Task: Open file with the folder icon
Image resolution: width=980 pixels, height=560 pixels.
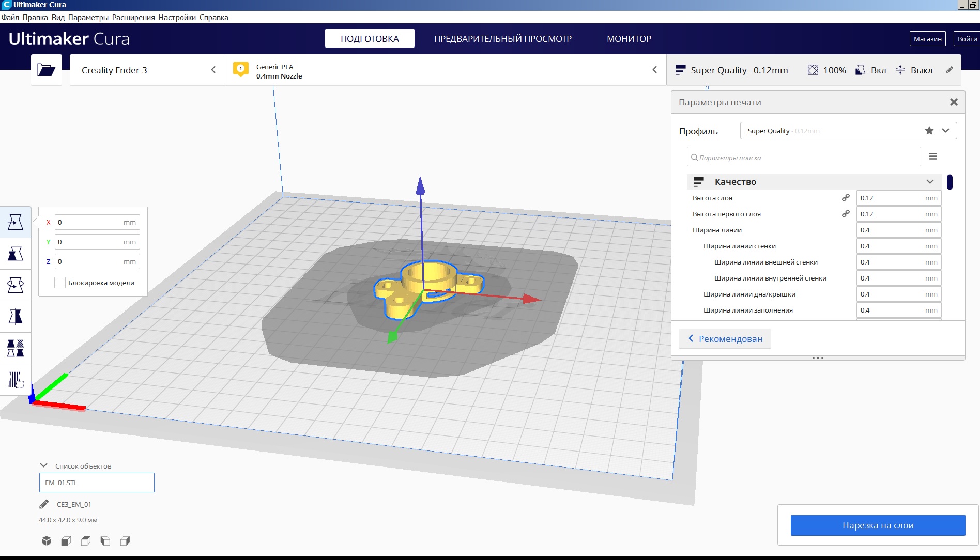Action: pyautogui.click(x=46, y=70)
